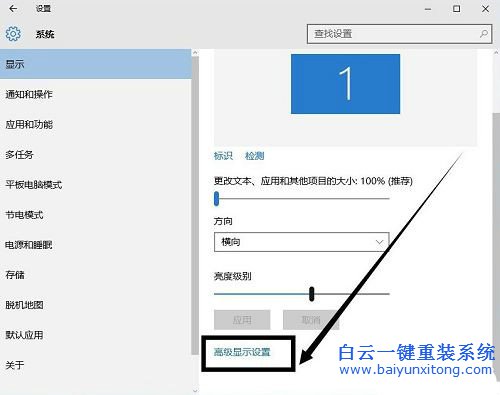Select 多任务 in the sidebar
Image resolution: width=500 pixels, height=395 pixels.
pos(96,154)
